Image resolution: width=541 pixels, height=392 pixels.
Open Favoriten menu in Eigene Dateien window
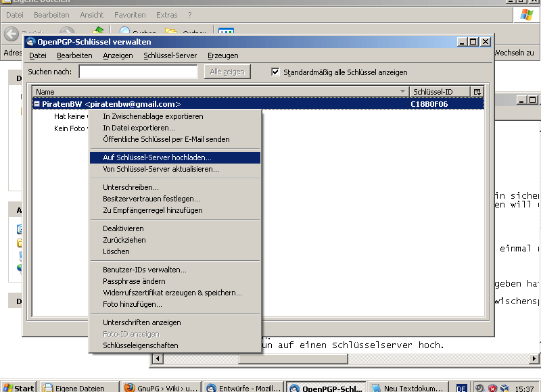pyautogui.click(x=130, y=15)
